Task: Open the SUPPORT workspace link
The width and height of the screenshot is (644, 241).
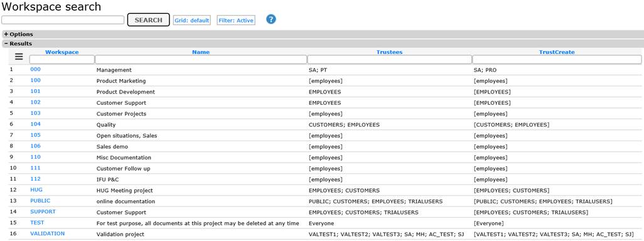Action: point(43,212)
